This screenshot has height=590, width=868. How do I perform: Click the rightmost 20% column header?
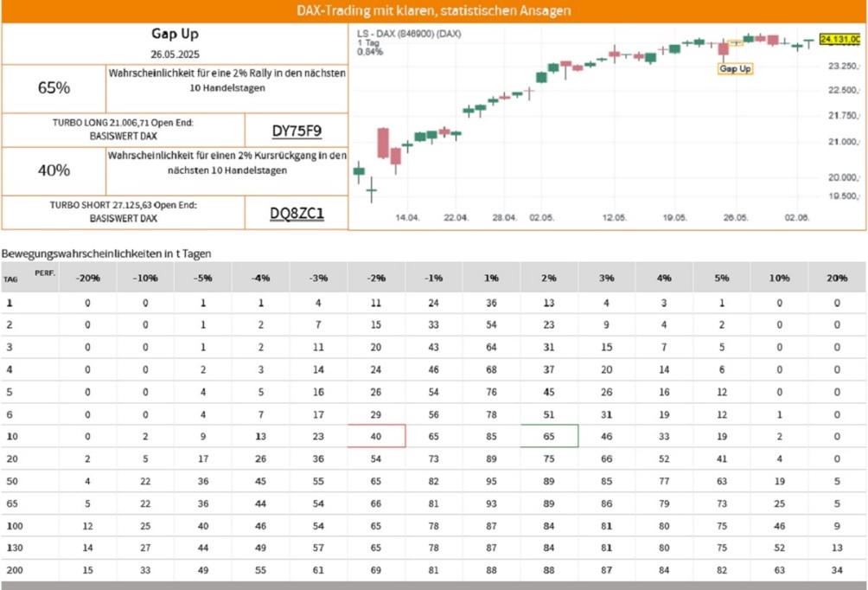pos(837,278)
